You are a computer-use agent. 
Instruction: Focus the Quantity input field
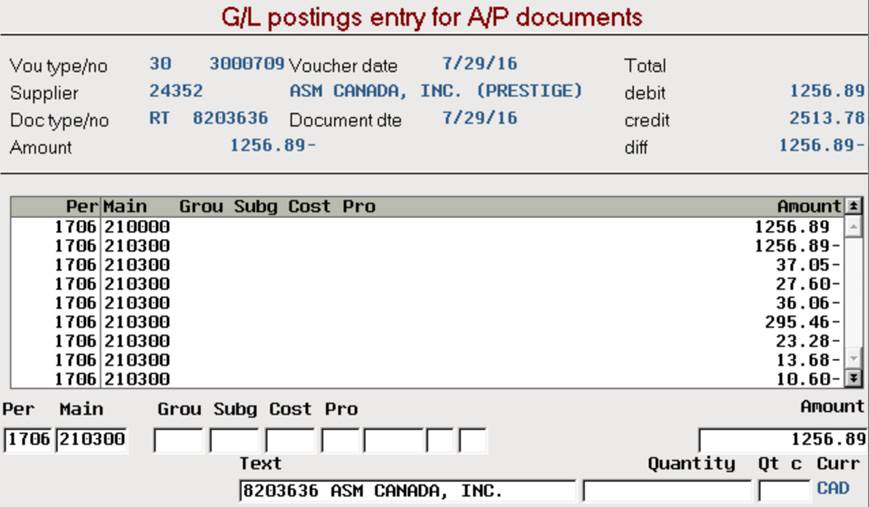(x=667, y=491)
